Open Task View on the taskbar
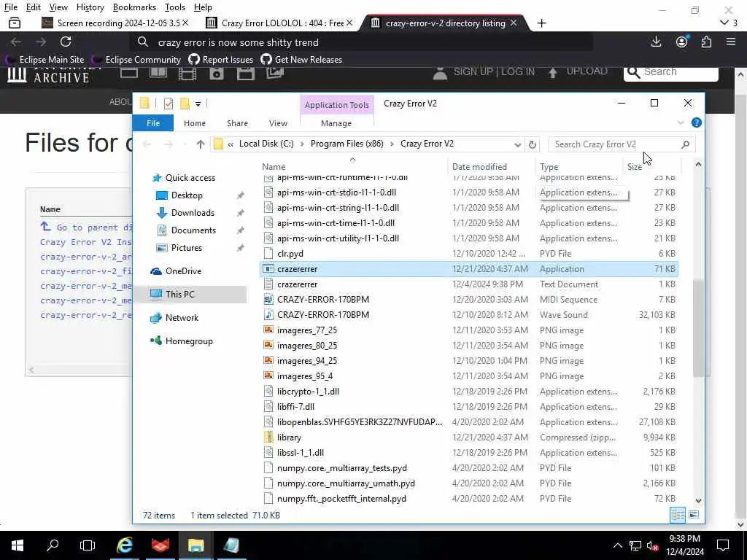The image size is (747, 560). click(x=88, y=545)
